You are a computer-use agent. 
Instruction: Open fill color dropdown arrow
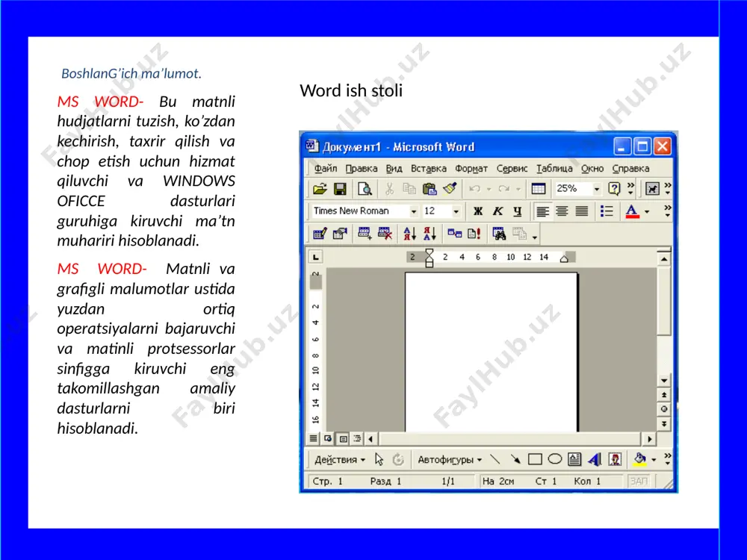coord(654,459)
